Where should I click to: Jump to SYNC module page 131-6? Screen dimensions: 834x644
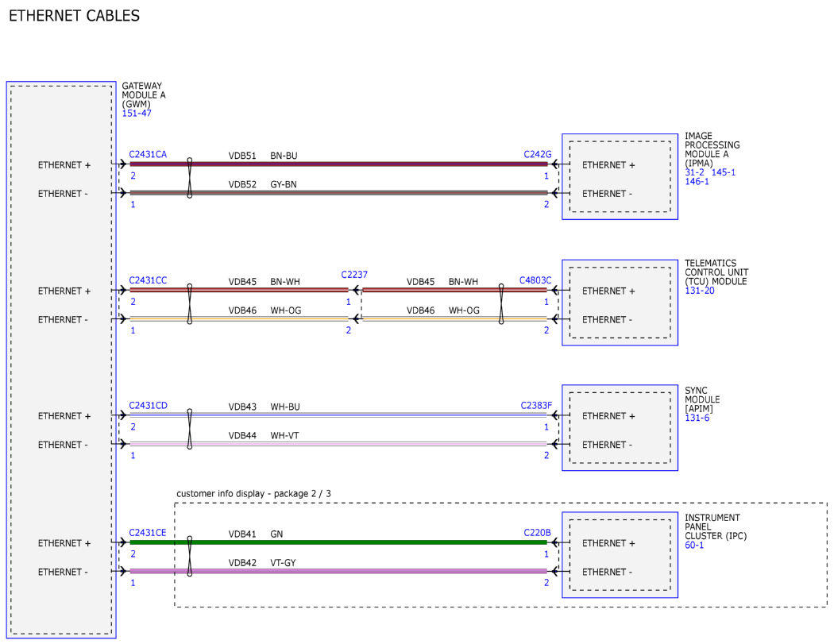(x=697, y=418)
